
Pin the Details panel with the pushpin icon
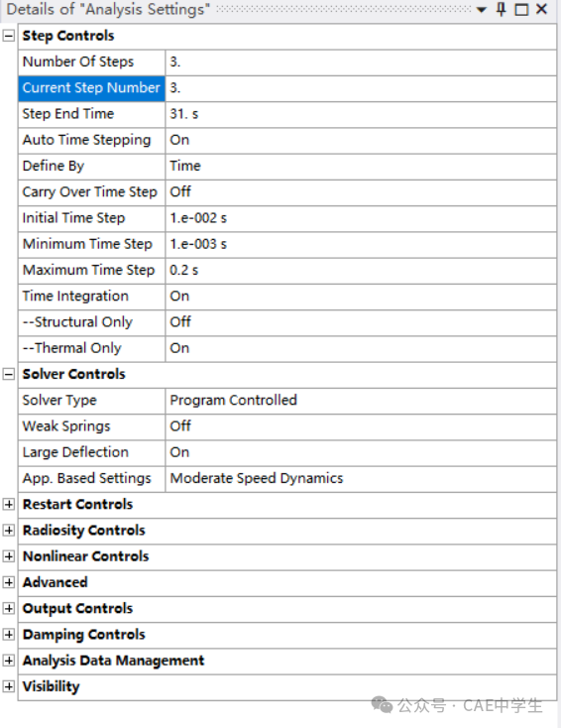tap(502, 9)
